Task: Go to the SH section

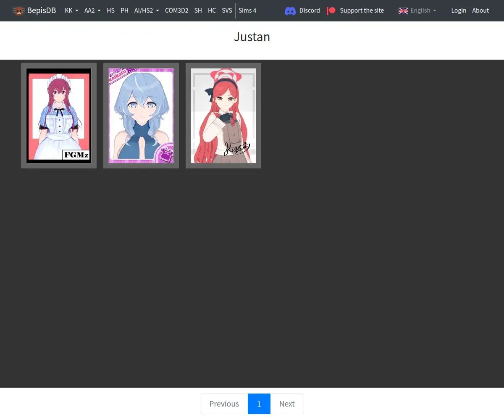Action: coord(198,10)
